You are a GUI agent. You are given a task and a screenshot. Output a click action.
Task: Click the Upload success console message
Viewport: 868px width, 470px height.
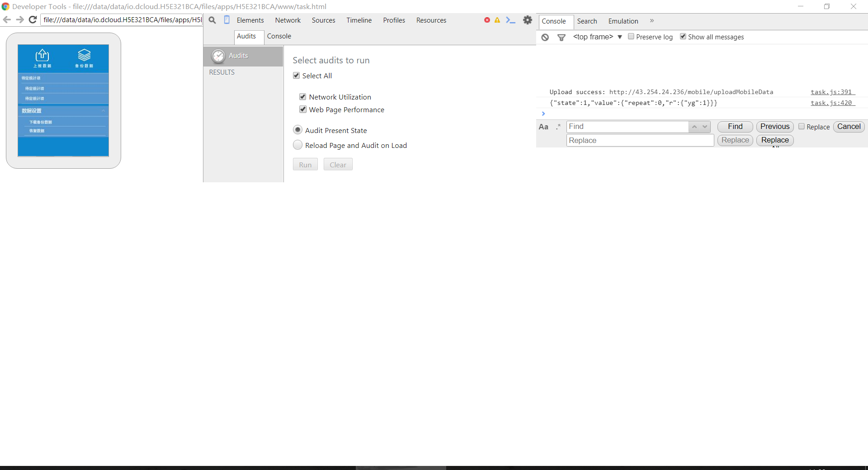661,92
